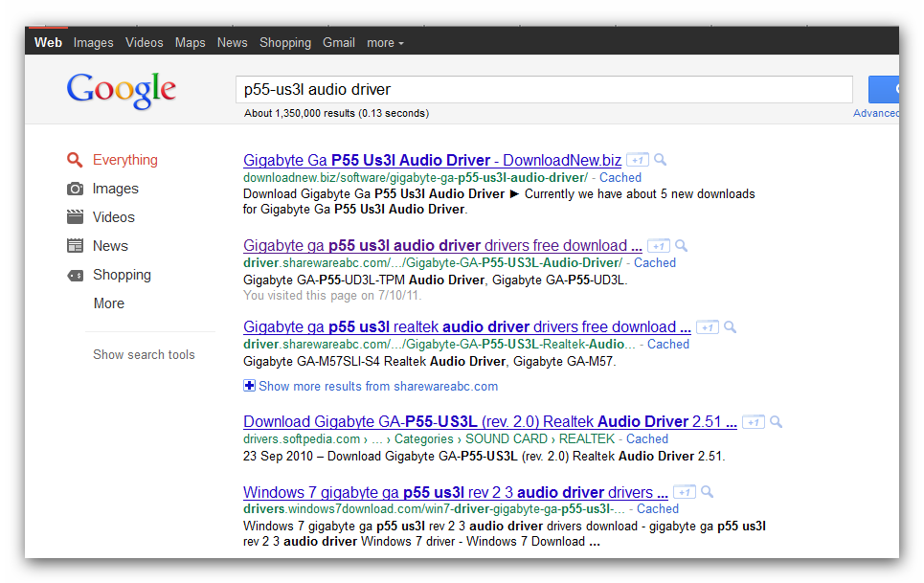Open Cached link for Gigabyte-GA-P55-US3L-Audio-Driver result
This screenshot has width=924, height=583.
[655, 262]
